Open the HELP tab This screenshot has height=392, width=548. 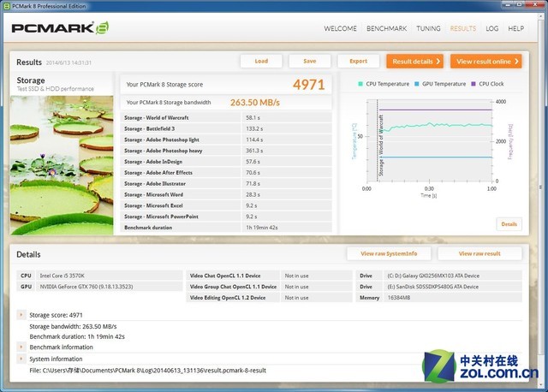click(x=515, y=28)
